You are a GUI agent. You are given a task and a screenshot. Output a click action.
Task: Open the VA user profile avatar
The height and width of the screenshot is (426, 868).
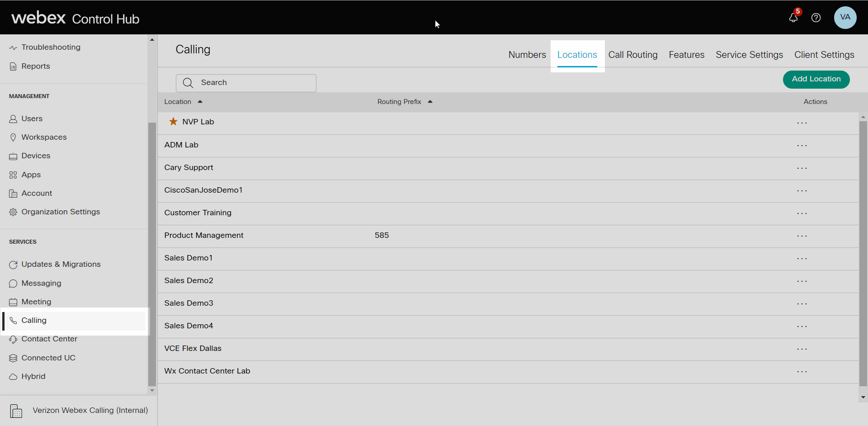(844, 18)
